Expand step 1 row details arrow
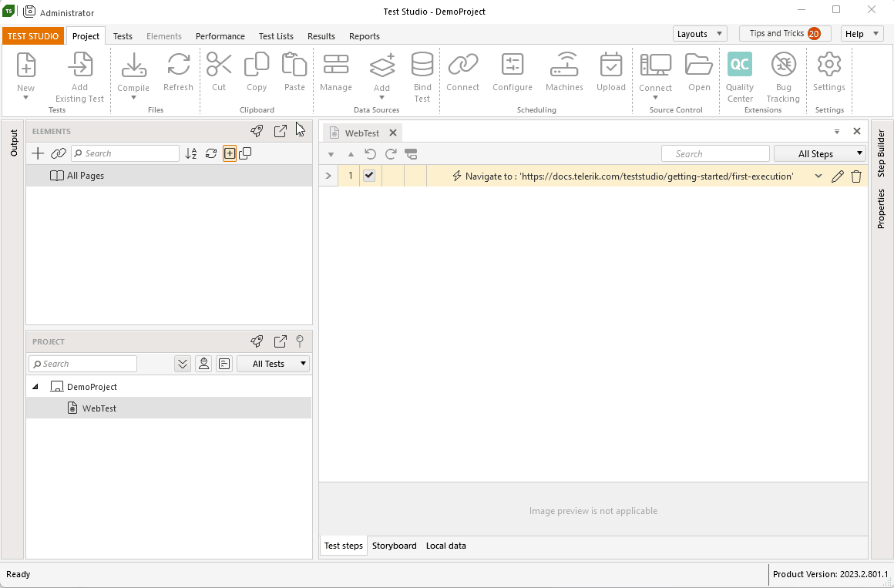 coord(328,176)
